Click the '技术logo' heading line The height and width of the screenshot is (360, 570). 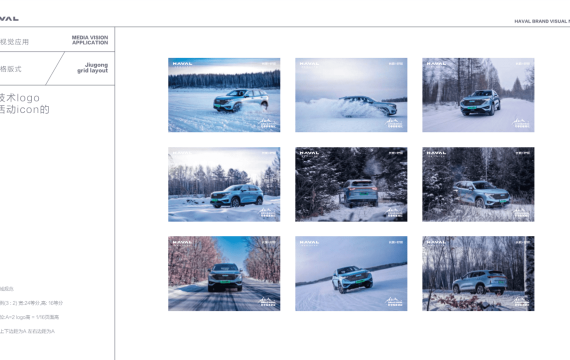pos(20,98)
